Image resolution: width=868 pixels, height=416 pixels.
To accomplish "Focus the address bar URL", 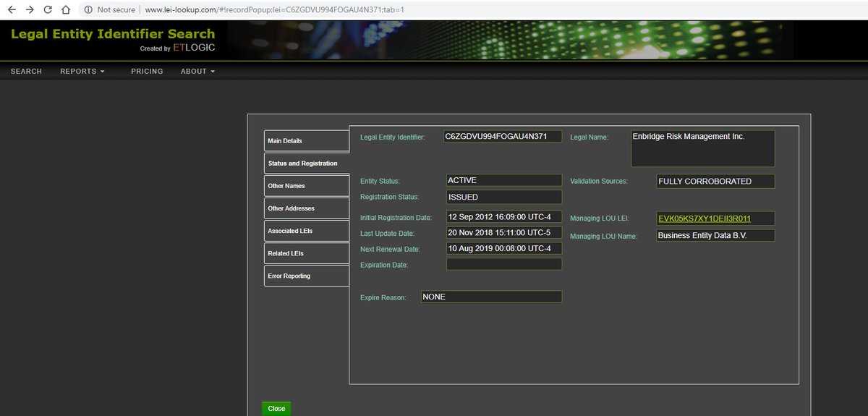I will (x=274, y=10).
